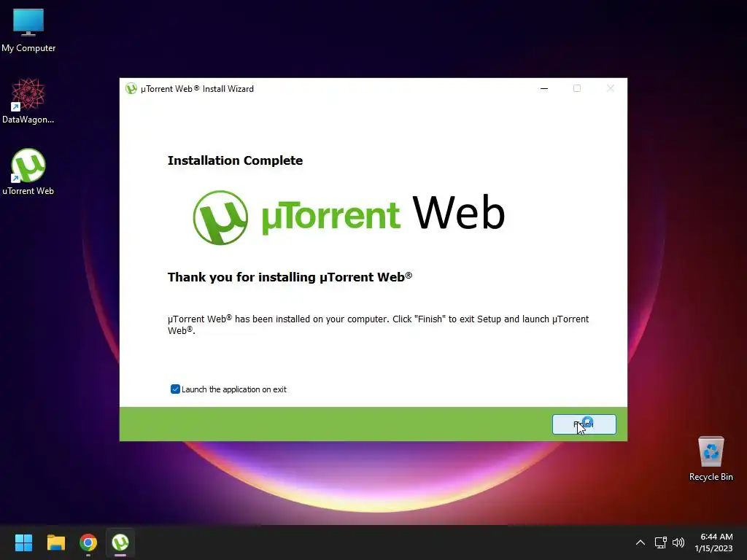Open My Computer desktop icon
Viewport: 747px width, 560px height.
click(28, 31)
